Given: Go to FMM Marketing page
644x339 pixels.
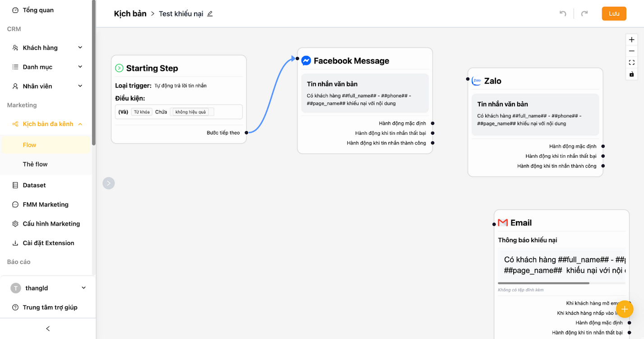Looking at the screenshot, I should coord(46,204).
